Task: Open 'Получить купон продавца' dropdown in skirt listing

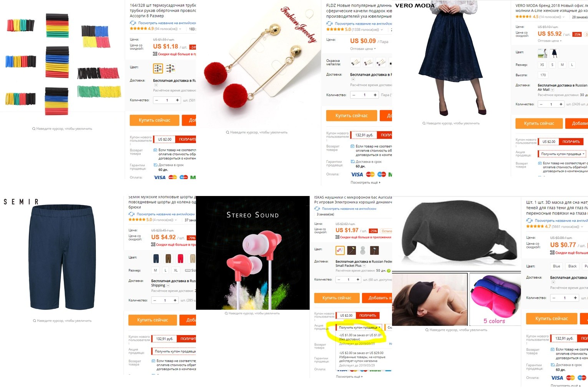Action: tap(562, 154)
